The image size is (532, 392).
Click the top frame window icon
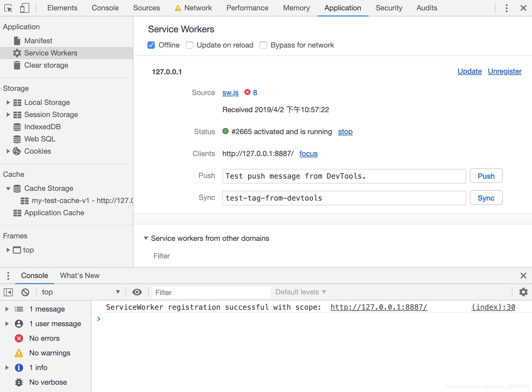[x=17, y=250]
